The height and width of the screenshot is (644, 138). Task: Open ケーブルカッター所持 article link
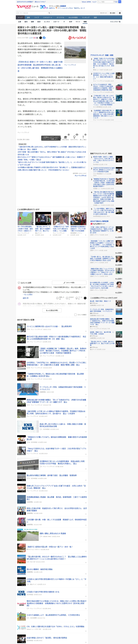63,388
